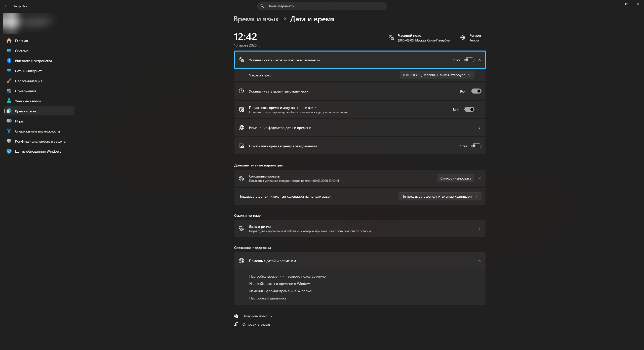Click the Bluetooth icon in the sidebar
The image size is (644, 350).
9,61
